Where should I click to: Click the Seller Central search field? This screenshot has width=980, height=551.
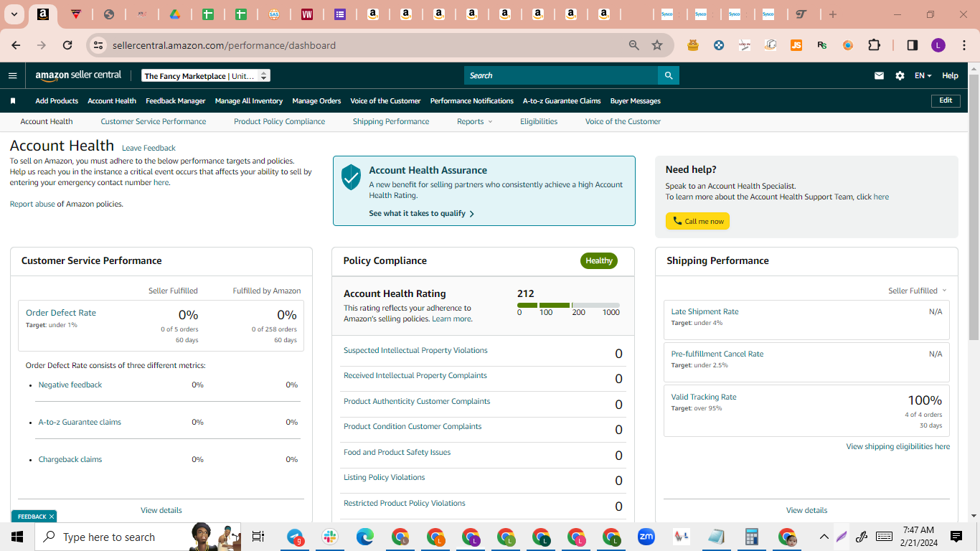click(x=561, y=75)
